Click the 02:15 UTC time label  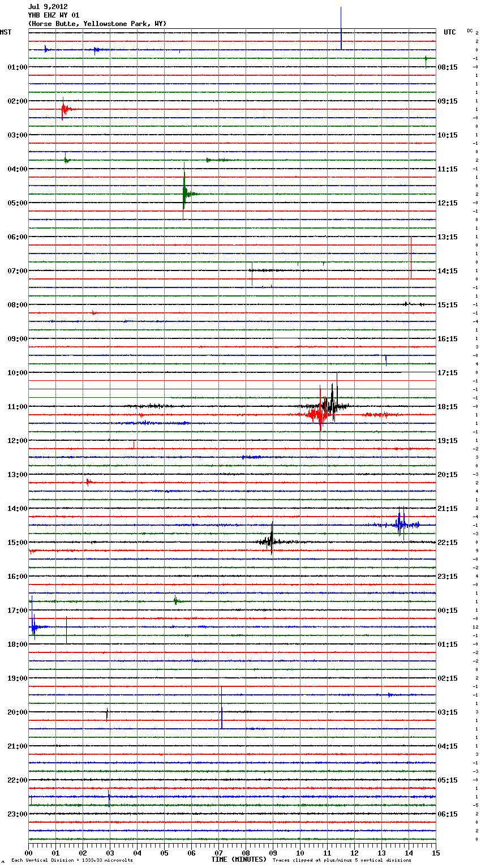click(x=448, y=678)
